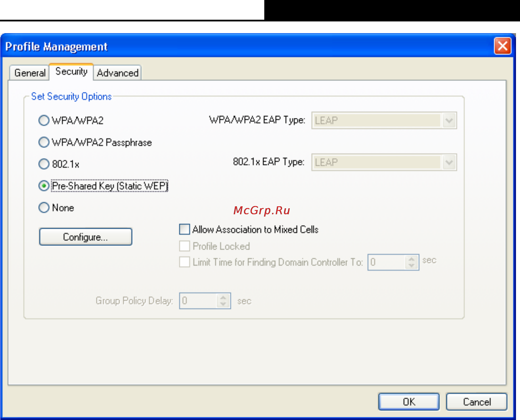Toggle the Profile Locked checkbox
This screenshot has width=520, height=420.
tap(184, 246)
